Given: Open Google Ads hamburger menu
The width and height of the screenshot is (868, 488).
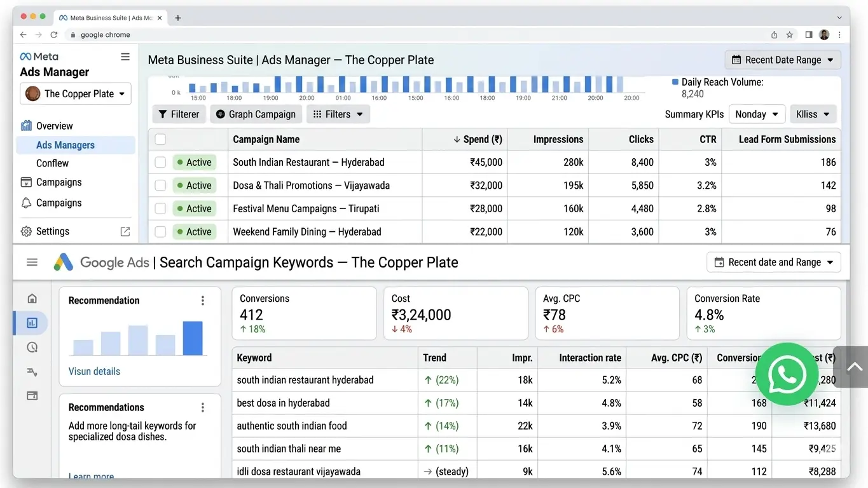Looking at the screenshot, I should point(32,262).
